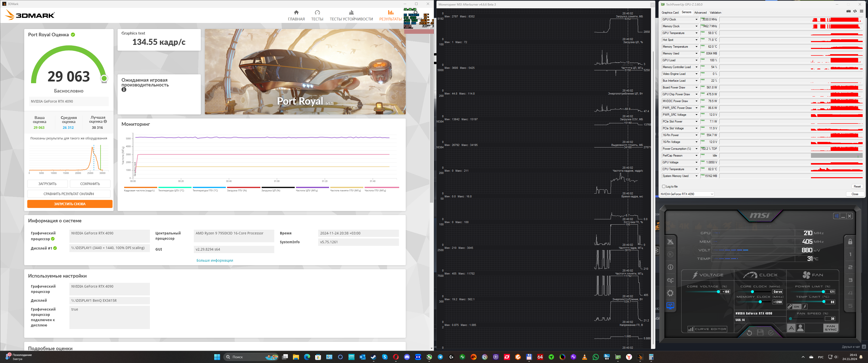Expand the GPU Clock sensor dropdown
This screenshot has width=868, height=363.
pos(696,19)
